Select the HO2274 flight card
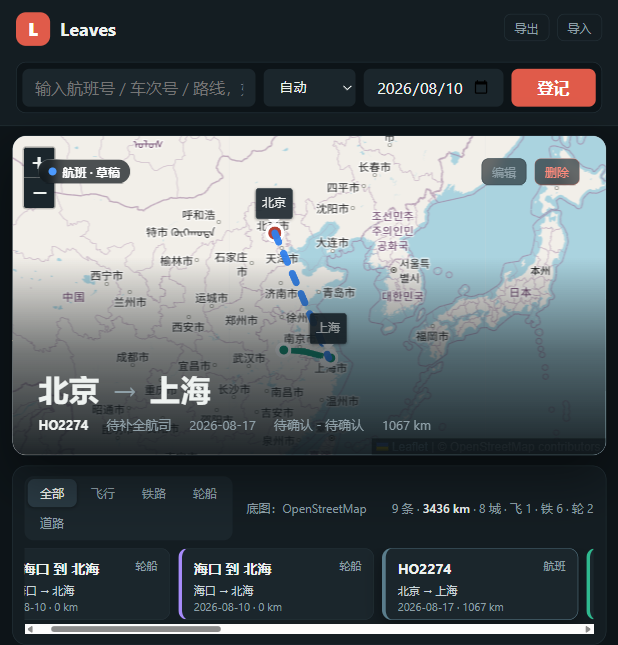Viewport: 618px width, 645px height. point(480,584)
